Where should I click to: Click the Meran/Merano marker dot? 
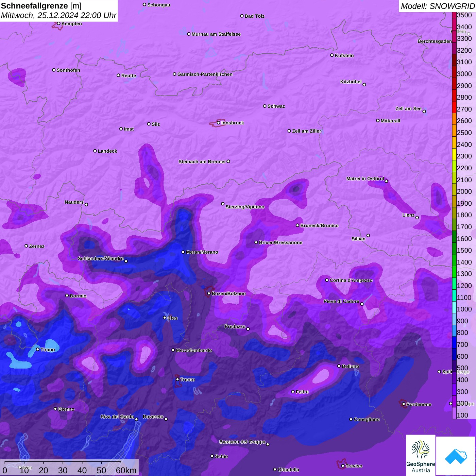coord(183,252)
